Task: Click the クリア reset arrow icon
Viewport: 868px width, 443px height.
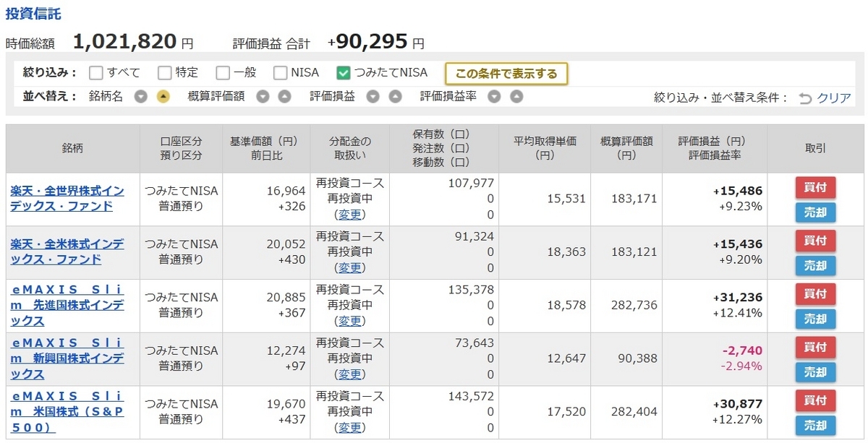Action: point(806,98)
